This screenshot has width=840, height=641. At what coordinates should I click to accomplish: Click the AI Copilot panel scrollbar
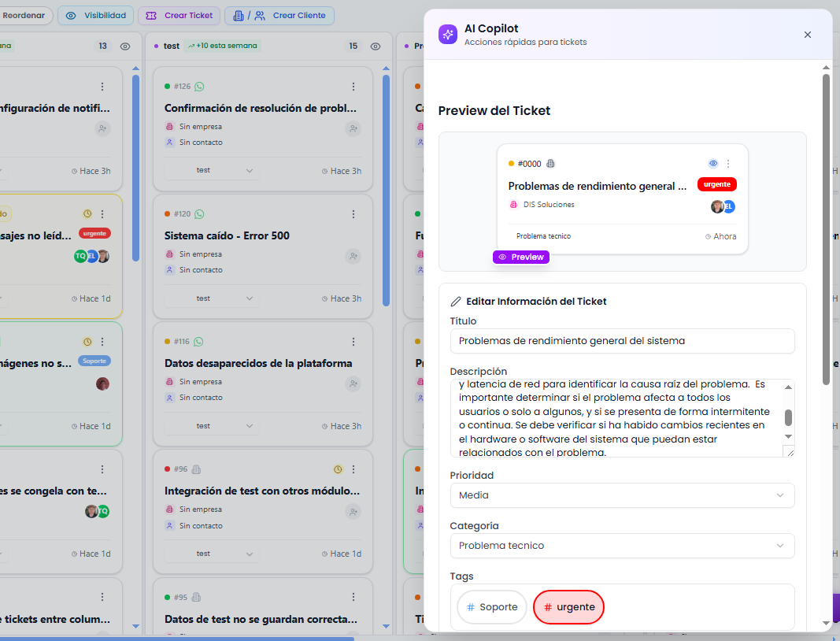tap(826, 229)
